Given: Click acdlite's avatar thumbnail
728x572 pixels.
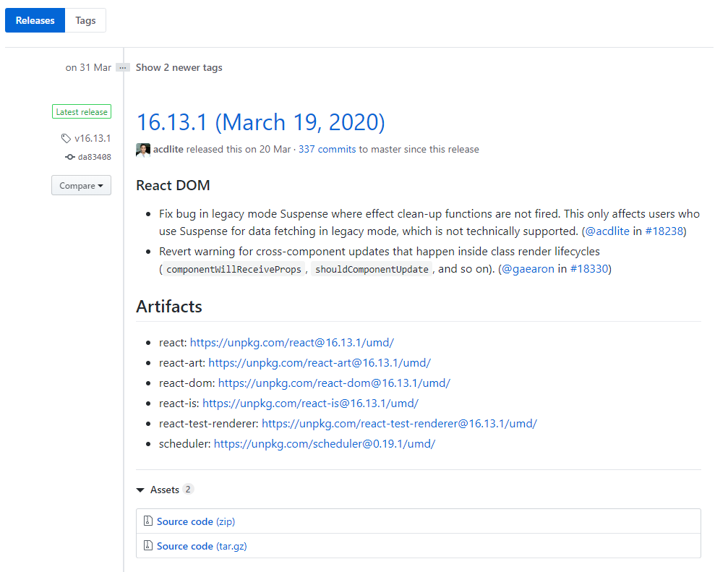Looking at the screenshot, I should click(x=143, y=150).
